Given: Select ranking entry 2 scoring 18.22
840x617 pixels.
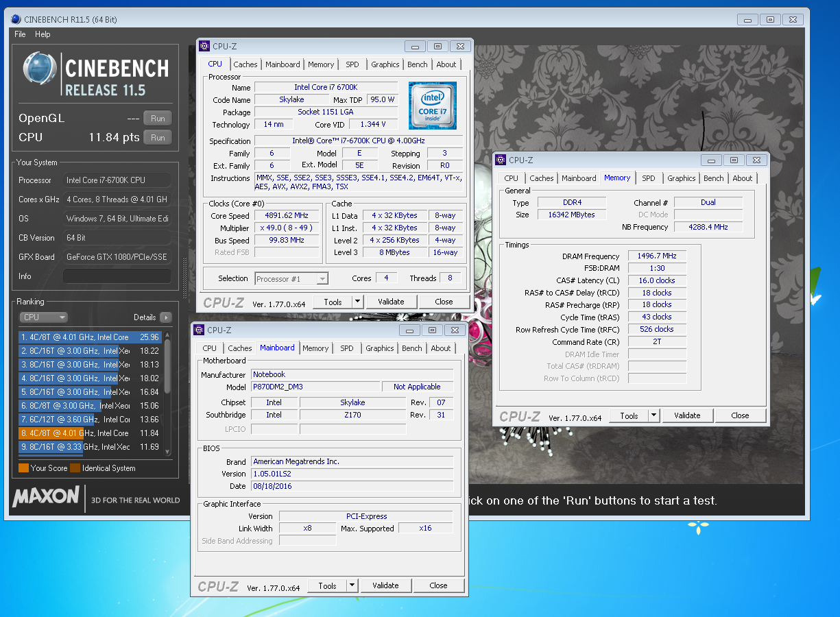Looking at the screenshot, I should 90,351.
